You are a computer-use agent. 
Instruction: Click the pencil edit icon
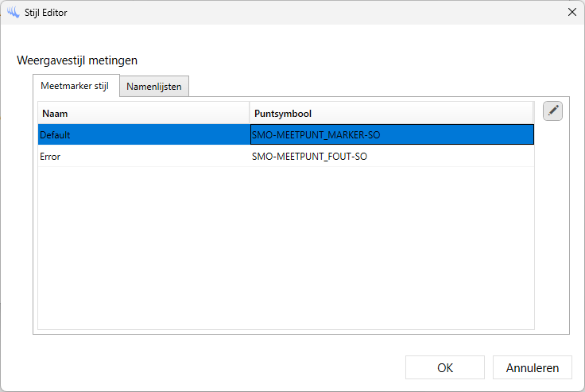552,111
